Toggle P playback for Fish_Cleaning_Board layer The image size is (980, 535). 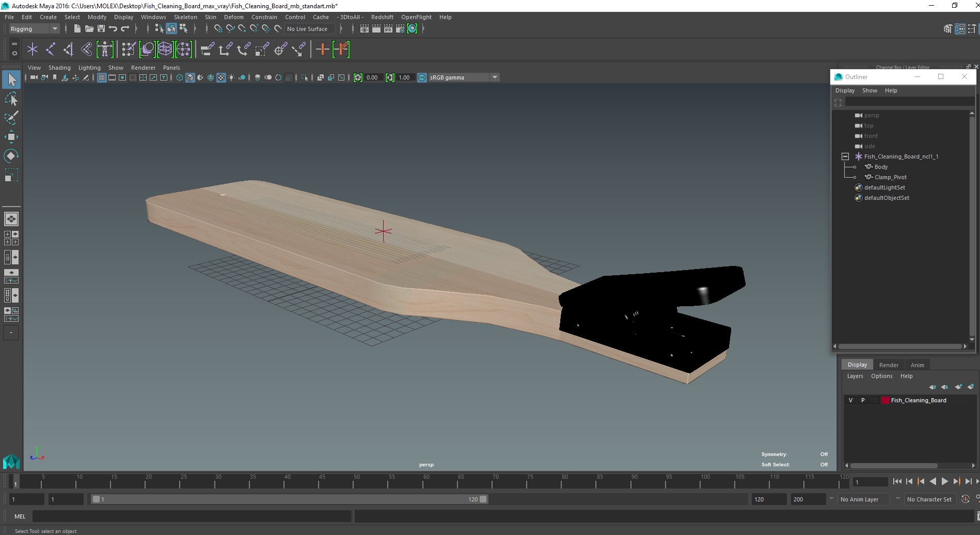click(862, 400)
